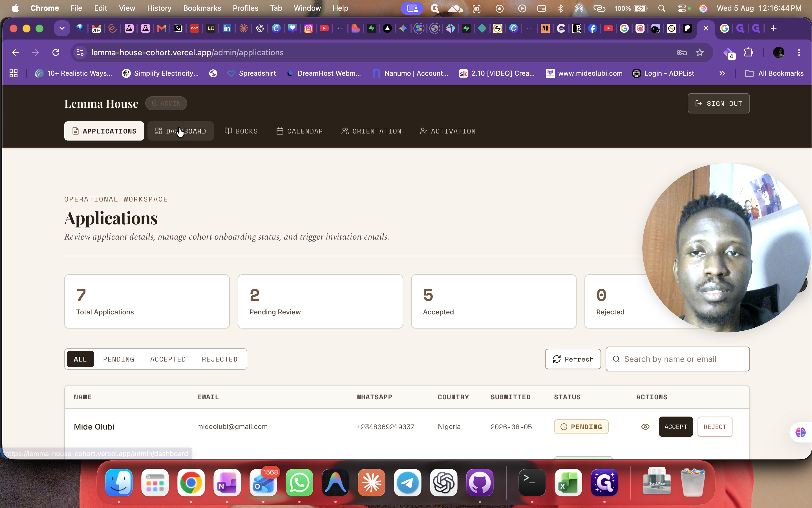Open the Login - ADPList bookmark

[663, 73]
